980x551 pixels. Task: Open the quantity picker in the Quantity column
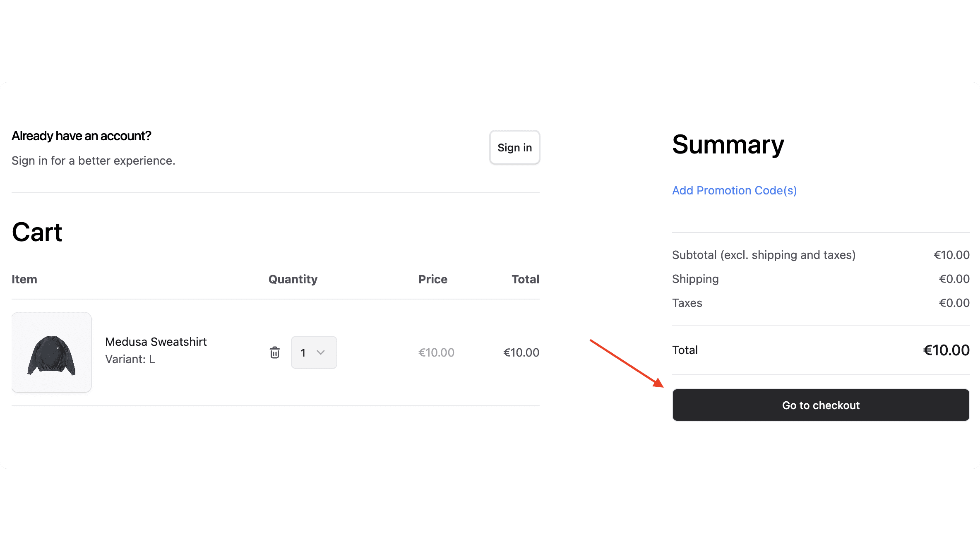tap(314, 352)
